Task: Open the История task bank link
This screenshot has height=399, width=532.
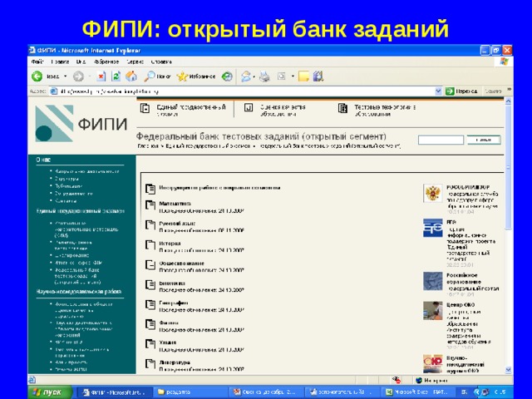Action: [x=170, y=244]
